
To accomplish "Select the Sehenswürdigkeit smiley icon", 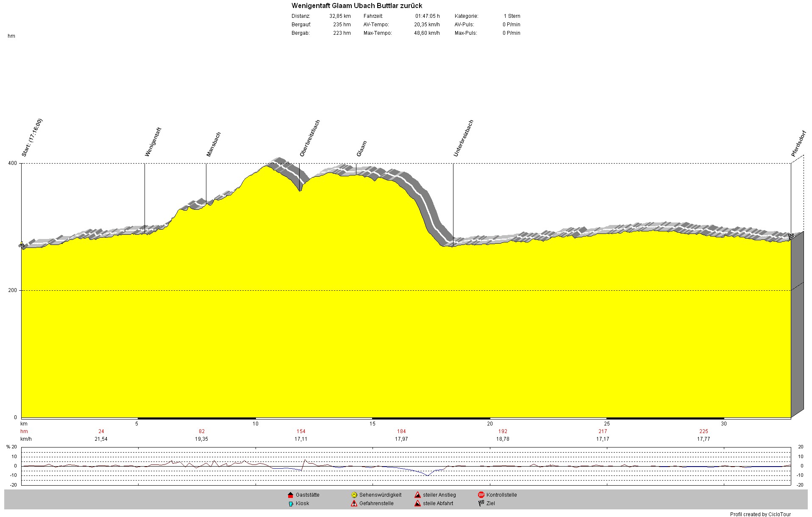I will (354, 495).
